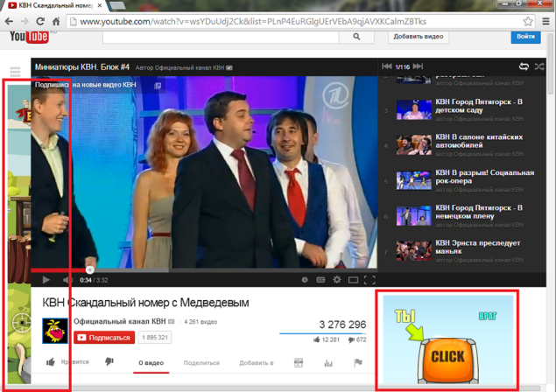Play КВН В разрыв! Социальная рок-опера

[x=485, y=177]
